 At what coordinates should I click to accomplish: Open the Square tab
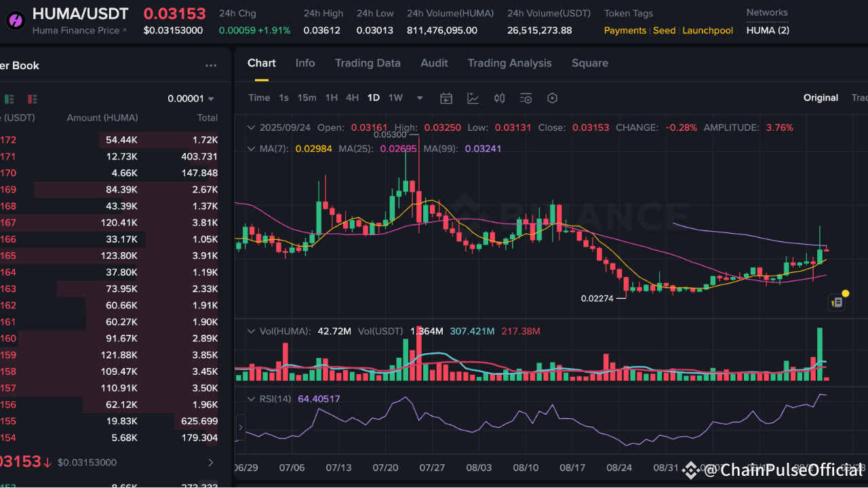coord(590,63)
